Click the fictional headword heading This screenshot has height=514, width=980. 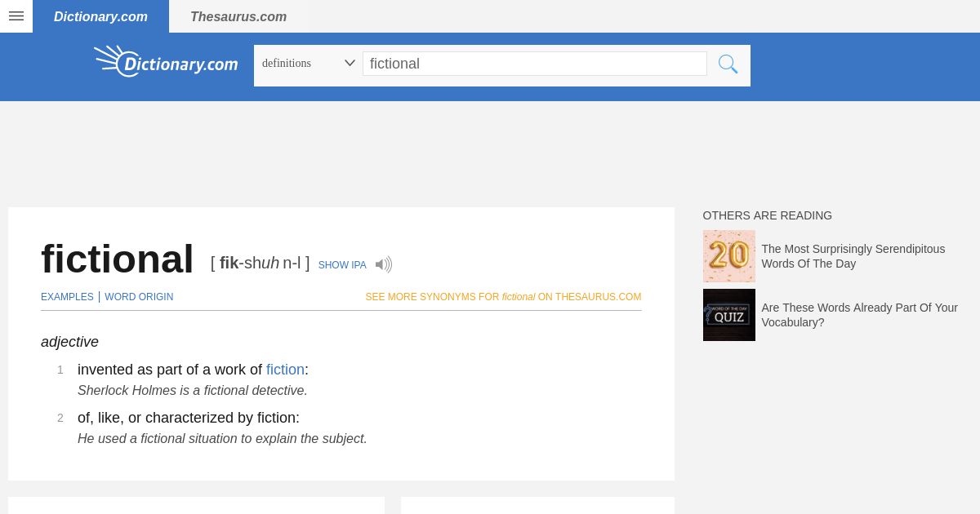pyautogui.click(x=117, y=259)
